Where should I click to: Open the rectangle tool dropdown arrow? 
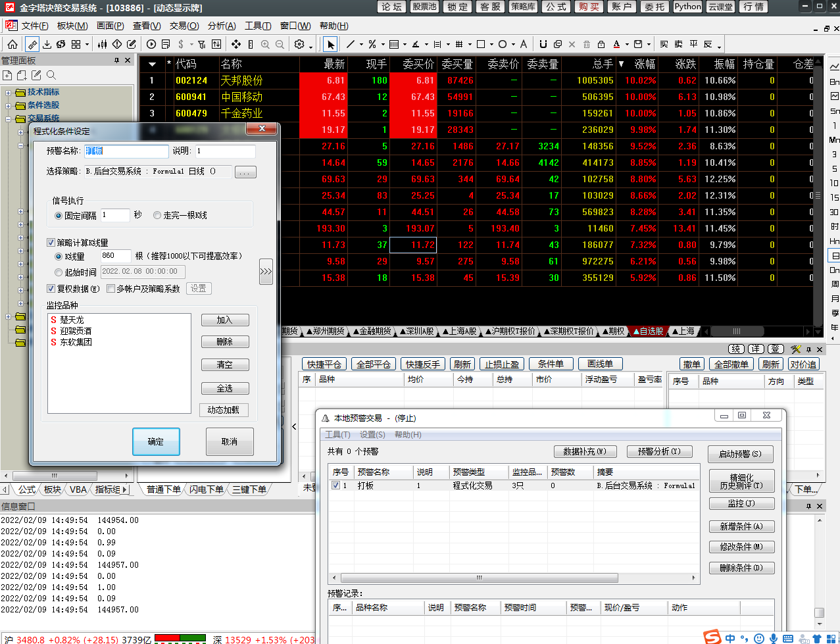[x=491, y=45]
